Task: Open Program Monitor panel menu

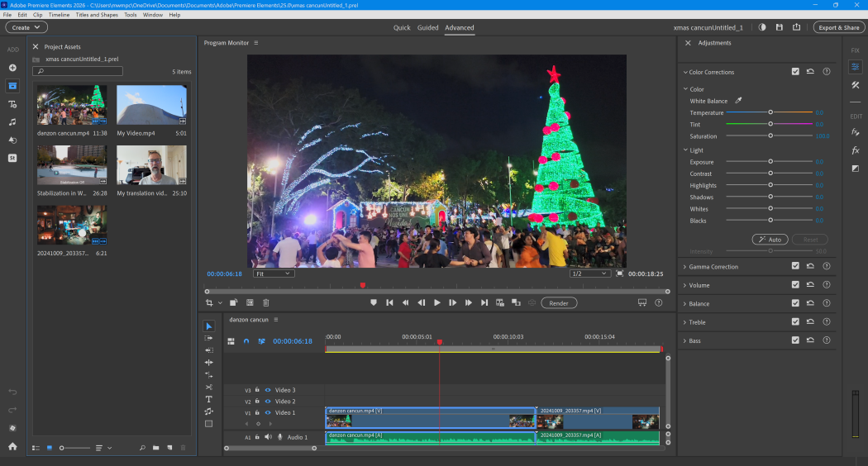Action: (x=255, y=43)
